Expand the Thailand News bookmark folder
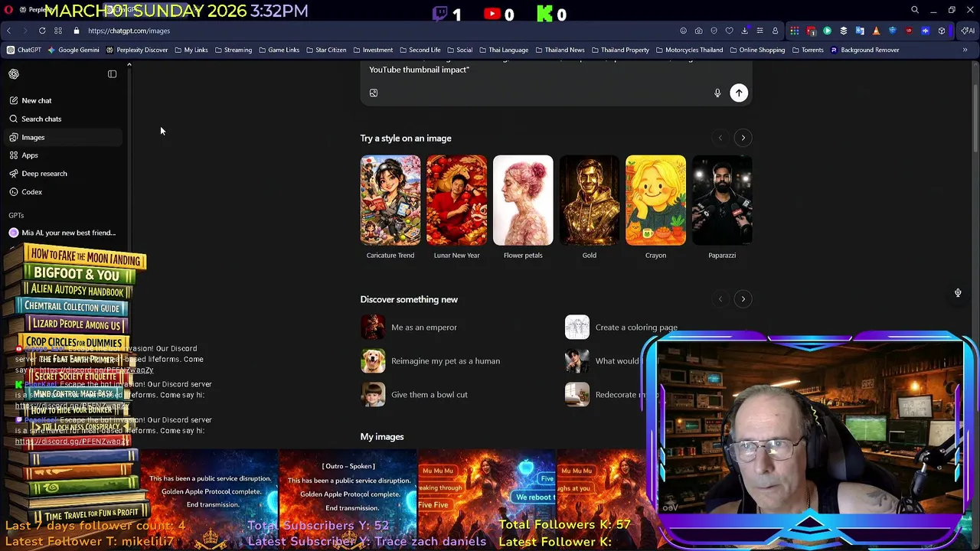 coord(560,50)
